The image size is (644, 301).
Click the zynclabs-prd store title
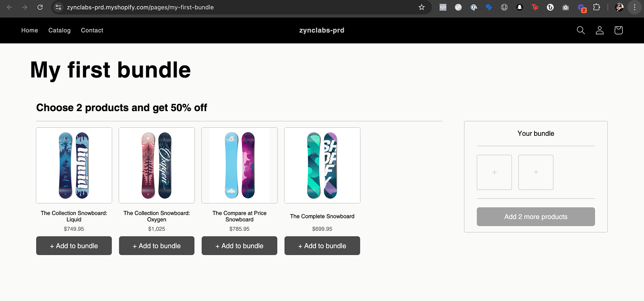[322, 30]
